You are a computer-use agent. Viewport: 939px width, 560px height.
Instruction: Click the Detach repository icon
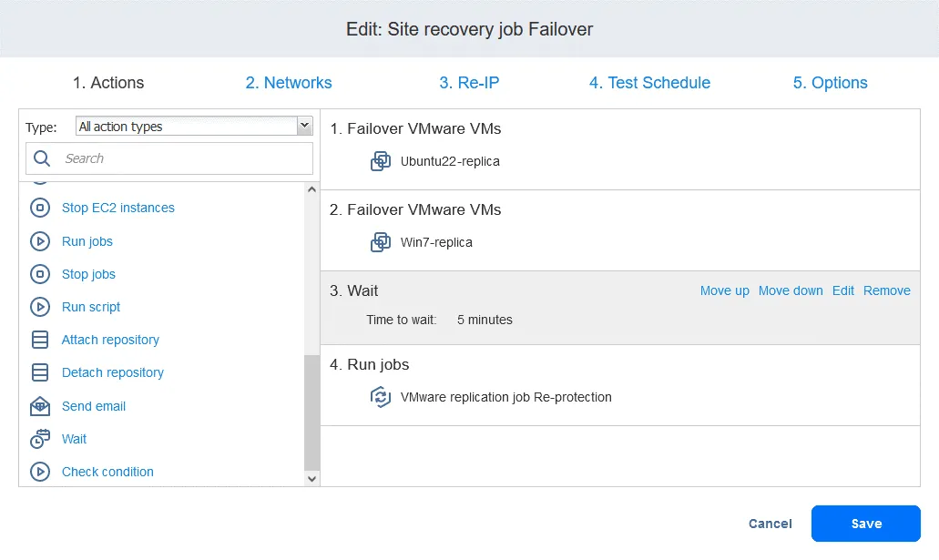pos(39,372)
